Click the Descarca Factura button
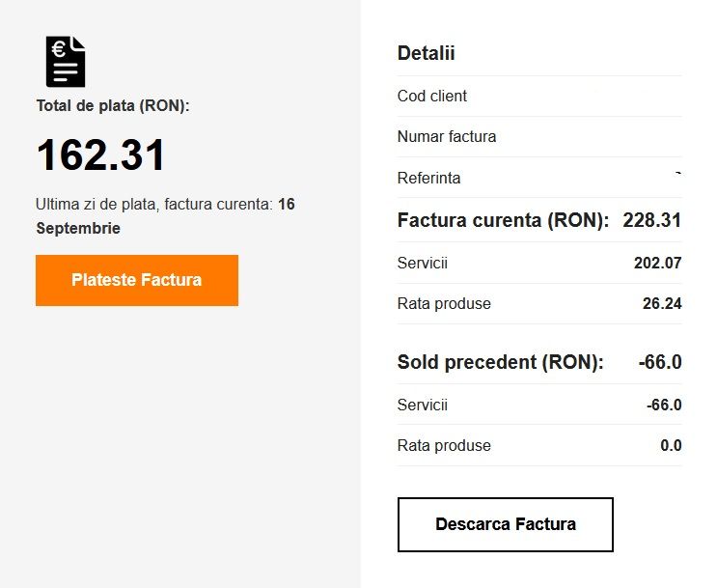717x588 pixels. point(505,524)
